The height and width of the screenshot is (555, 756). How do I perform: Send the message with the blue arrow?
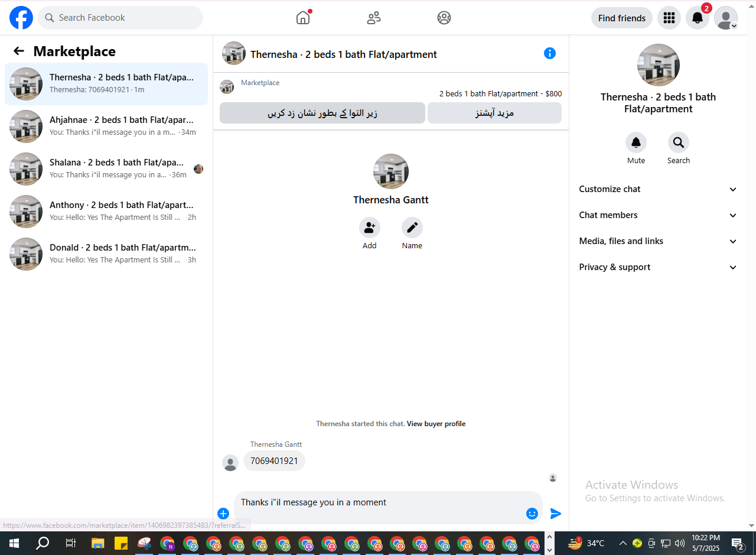pyautogui.click(x=556, y=514)
